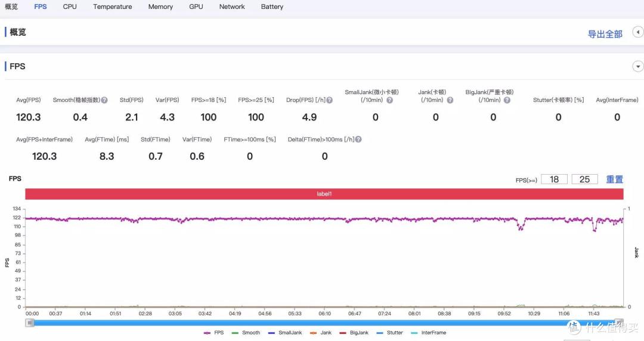Image resolution: width=644 pixels, height=341 pixels.
Task: Grab the right range slider handle
Action: click(619, 323)
